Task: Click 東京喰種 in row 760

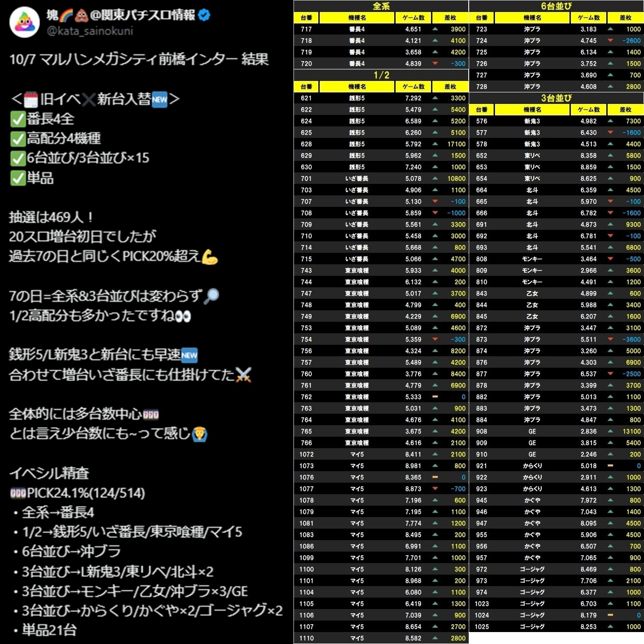Action: pos(357,374)
